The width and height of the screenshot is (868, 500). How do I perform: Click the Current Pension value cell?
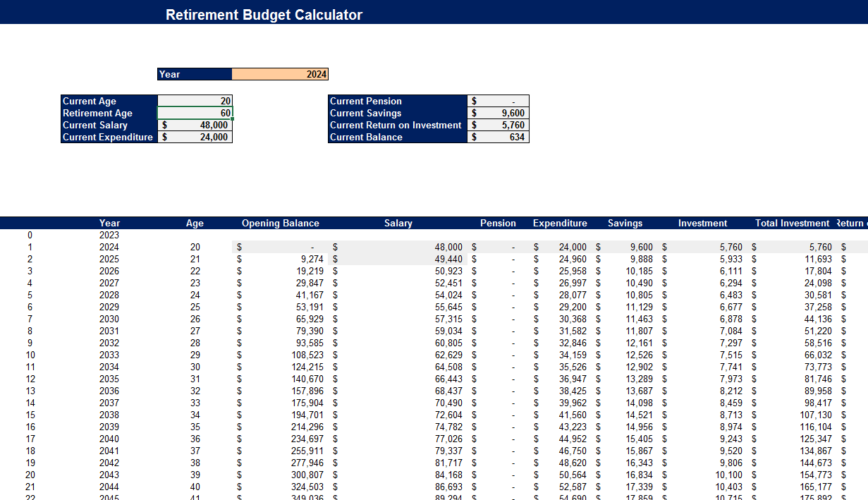click(x=499, y=100)
